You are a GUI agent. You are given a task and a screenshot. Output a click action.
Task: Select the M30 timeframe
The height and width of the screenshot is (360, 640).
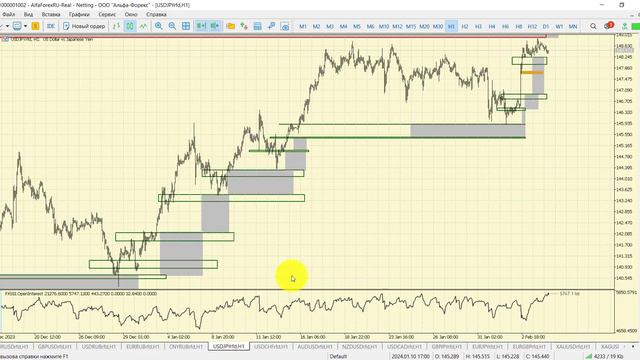pyautogui.click(x=438, y=26)
